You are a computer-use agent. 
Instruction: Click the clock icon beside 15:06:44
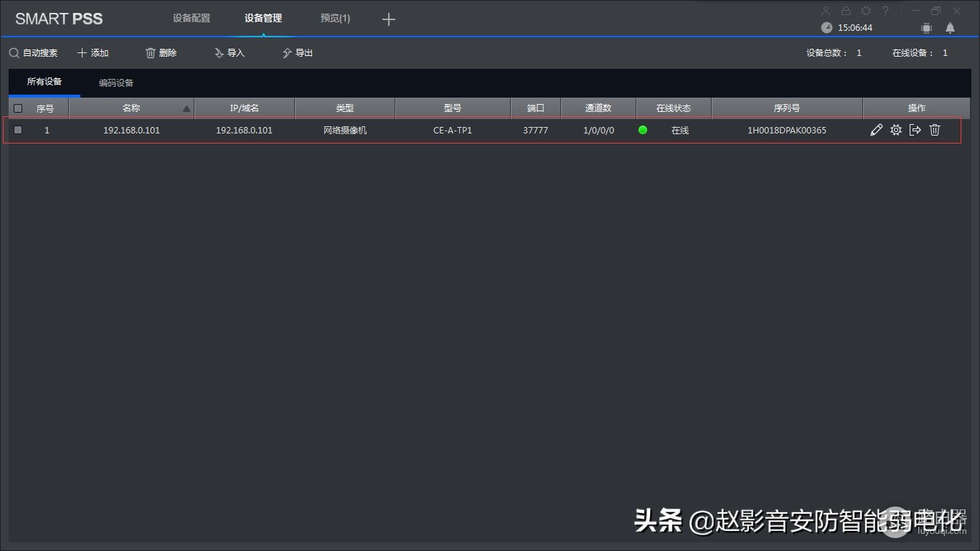coord(826,27)
